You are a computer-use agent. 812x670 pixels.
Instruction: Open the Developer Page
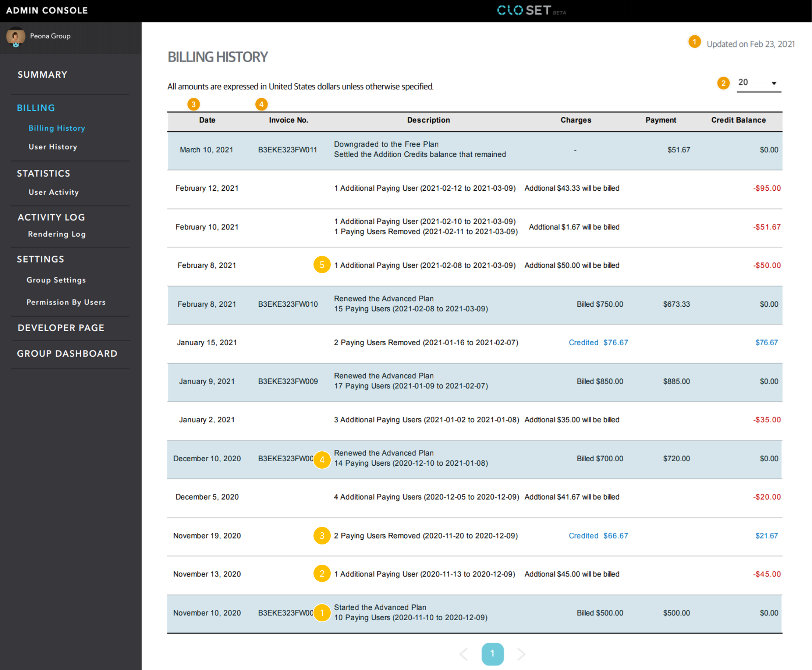pyautogui.click(x=61, y=328)
